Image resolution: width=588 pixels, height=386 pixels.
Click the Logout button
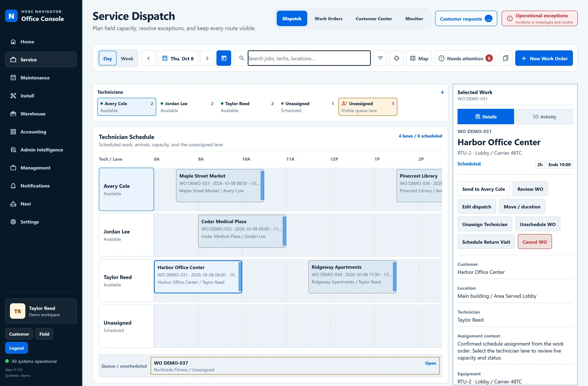17,348
